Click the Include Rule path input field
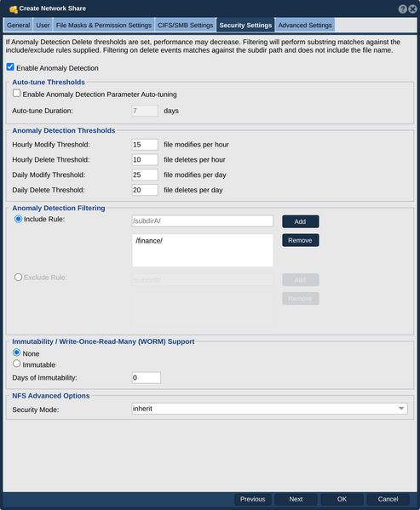 click(203, 221)
